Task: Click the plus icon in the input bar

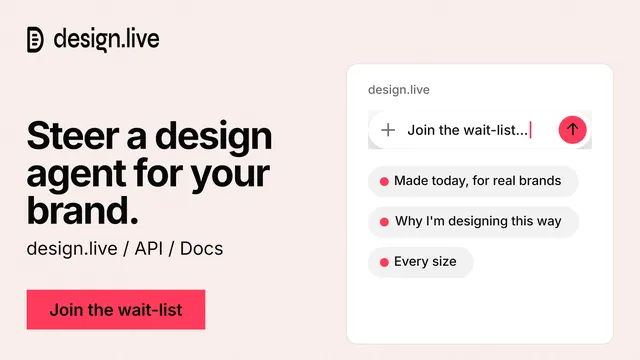Action: 388,130
